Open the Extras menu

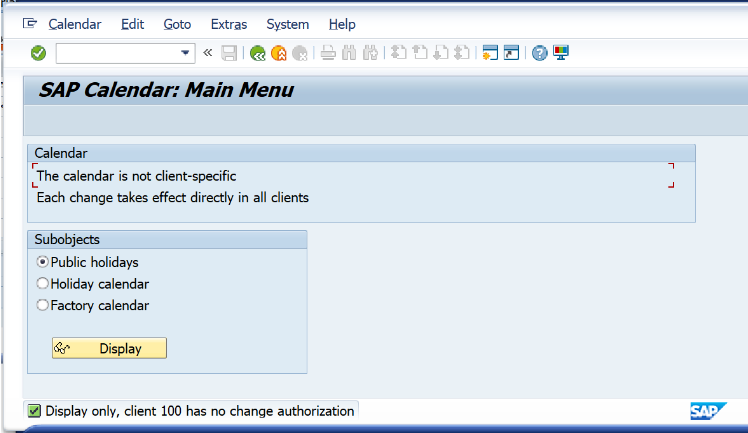(229, 24)
